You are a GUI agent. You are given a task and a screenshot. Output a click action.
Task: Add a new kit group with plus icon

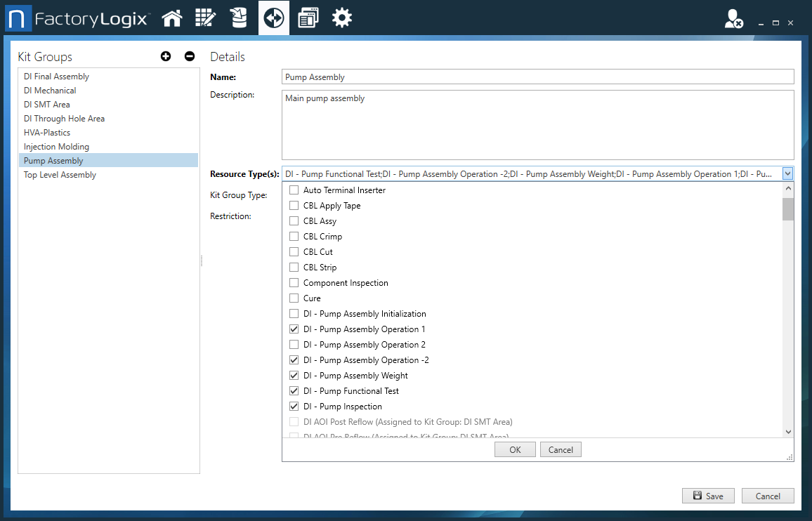(x=166, y=57)
